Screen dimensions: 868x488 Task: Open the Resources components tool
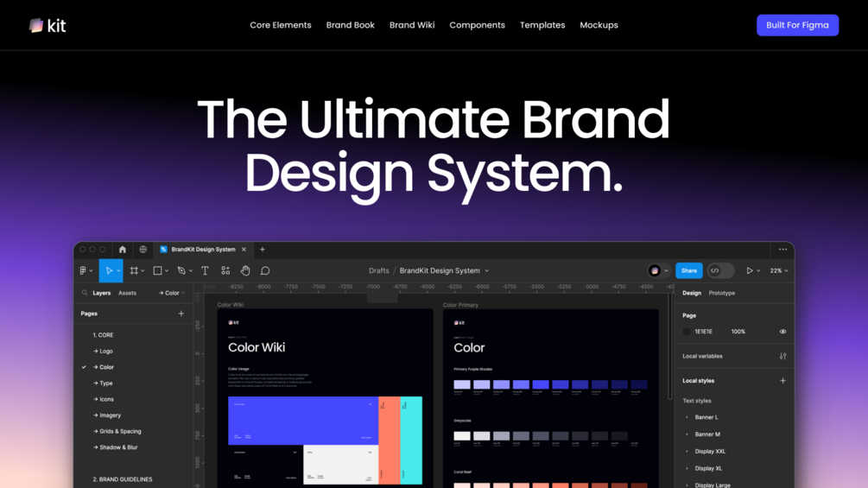pyautogui.click(x=225, y=270)
